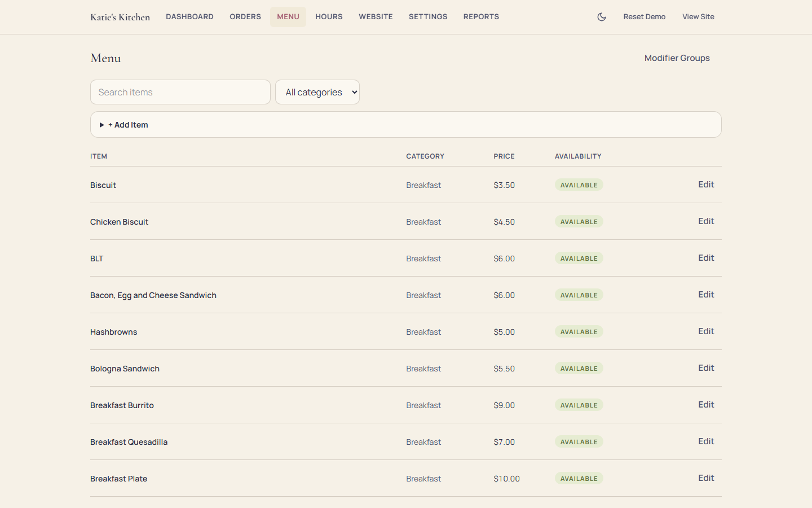Switch to the Hours tab

(x=329, y=17)
